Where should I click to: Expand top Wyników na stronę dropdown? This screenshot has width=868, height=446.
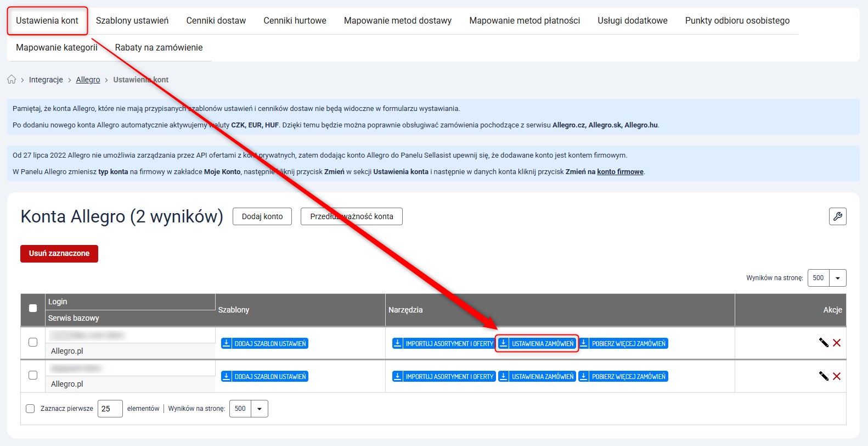(x=837, y=278)
